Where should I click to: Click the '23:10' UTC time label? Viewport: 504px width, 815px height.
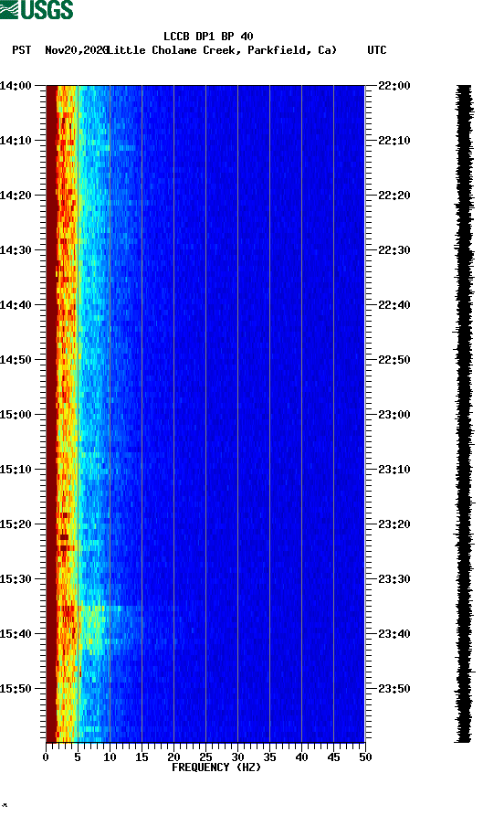[394, 470]
